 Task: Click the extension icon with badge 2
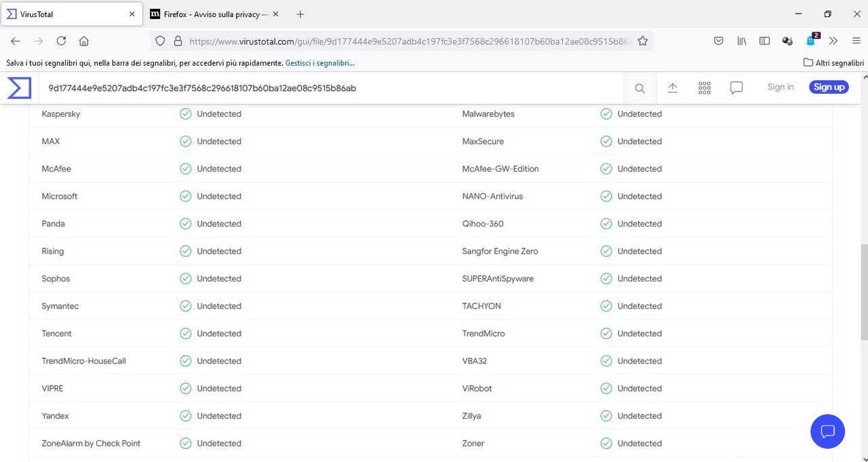[812, 40]
